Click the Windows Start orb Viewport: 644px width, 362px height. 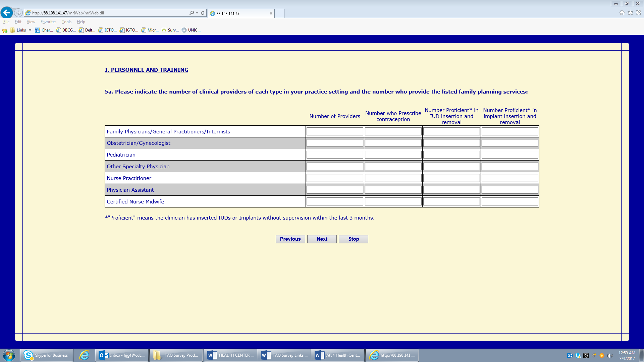click(9, 355)
